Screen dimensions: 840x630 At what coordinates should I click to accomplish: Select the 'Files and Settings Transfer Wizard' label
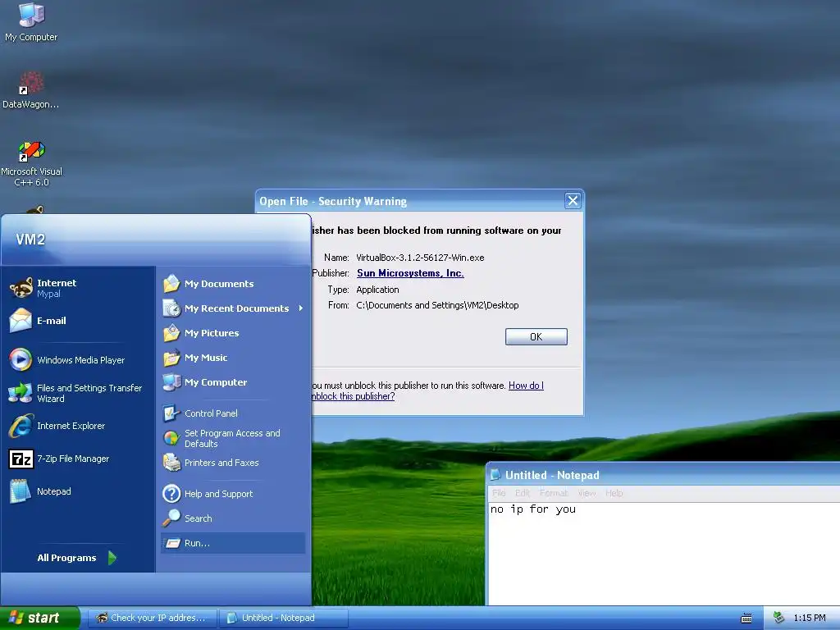pyautogui.click(x=89, y=393)
